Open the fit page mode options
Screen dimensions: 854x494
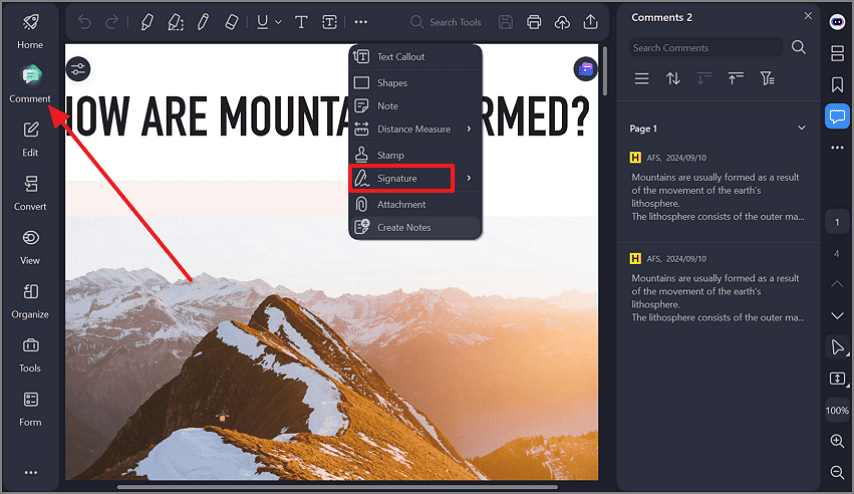pos(838,379)
